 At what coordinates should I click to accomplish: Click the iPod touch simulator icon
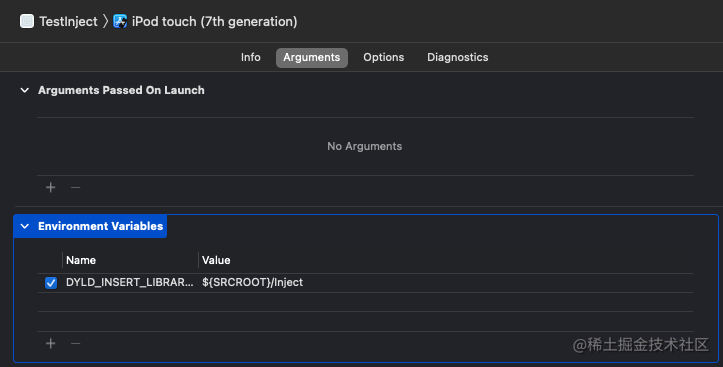tap(120, 21)
